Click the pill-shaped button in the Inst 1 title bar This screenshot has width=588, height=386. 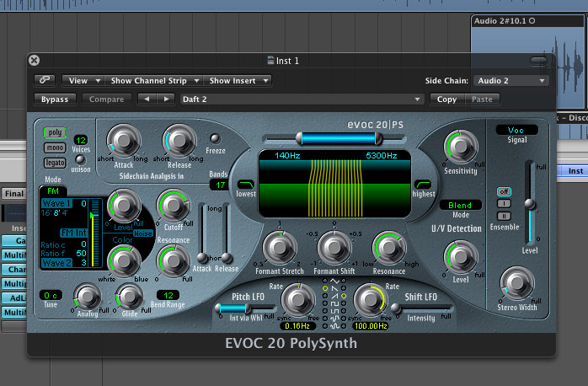pos(538,61)
